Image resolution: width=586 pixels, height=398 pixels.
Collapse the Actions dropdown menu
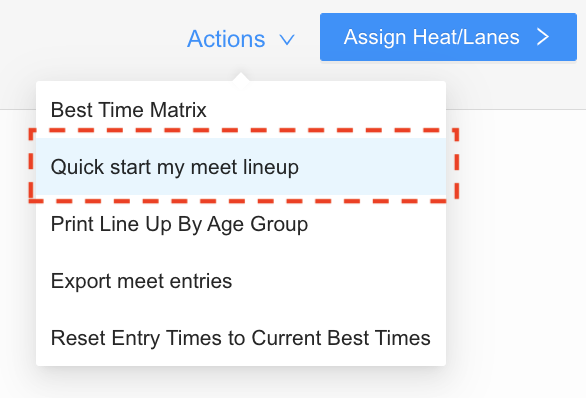[241, 39]
